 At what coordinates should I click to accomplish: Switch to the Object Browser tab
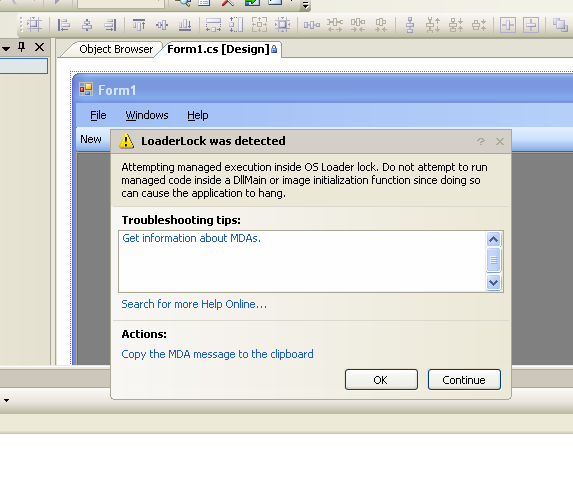coord(116,49)
